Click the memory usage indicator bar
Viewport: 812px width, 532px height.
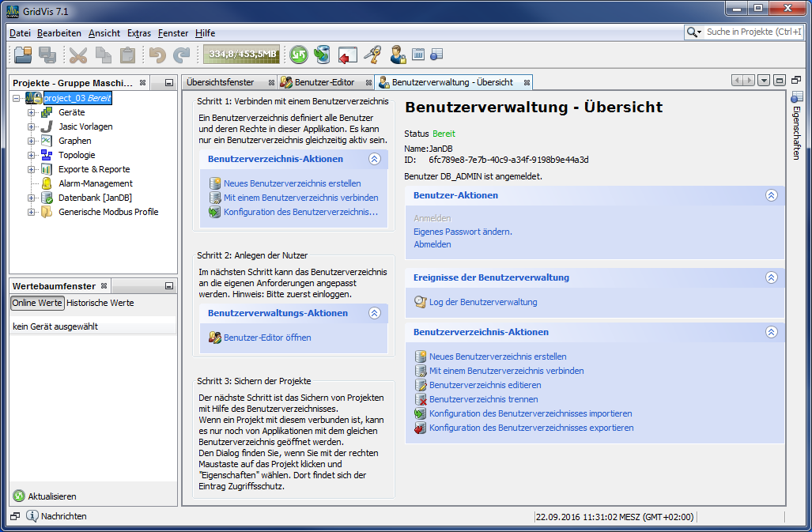click(241, 54)
